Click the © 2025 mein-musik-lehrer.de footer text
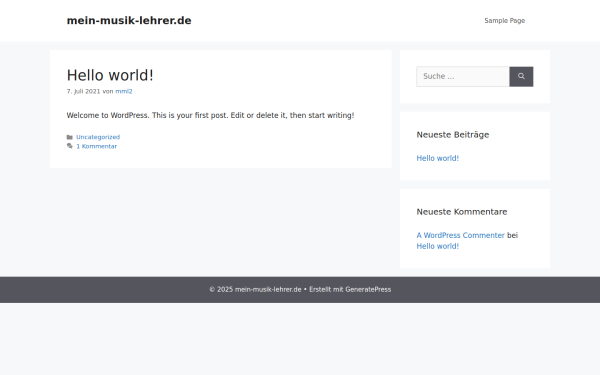 [255, 290]
